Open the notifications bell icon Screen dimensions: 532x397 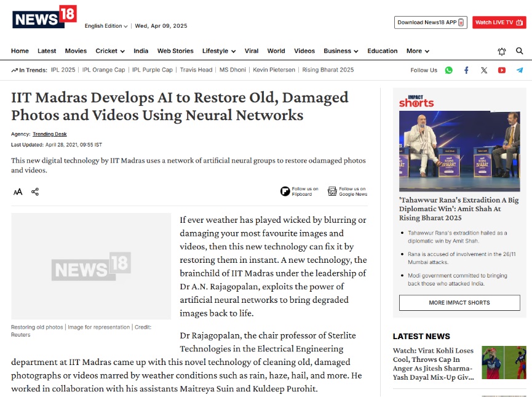[x=501, y=51]
